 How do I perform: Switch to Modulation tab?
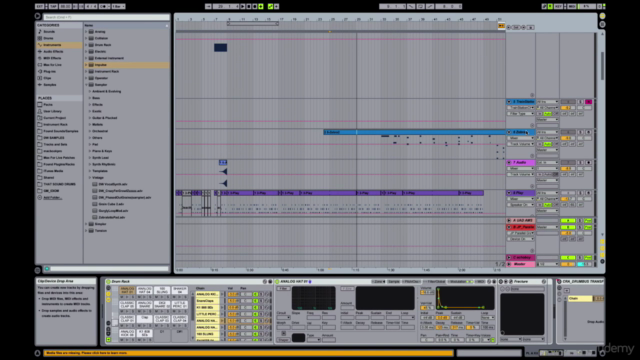(460, 282)
